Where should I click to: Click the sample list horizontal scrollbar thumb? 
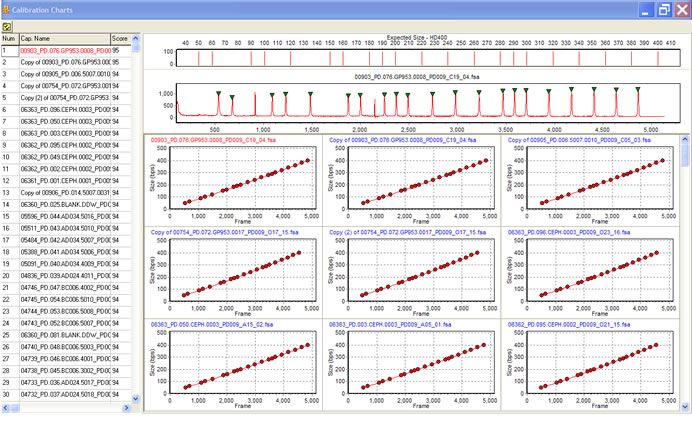point(15,408)
